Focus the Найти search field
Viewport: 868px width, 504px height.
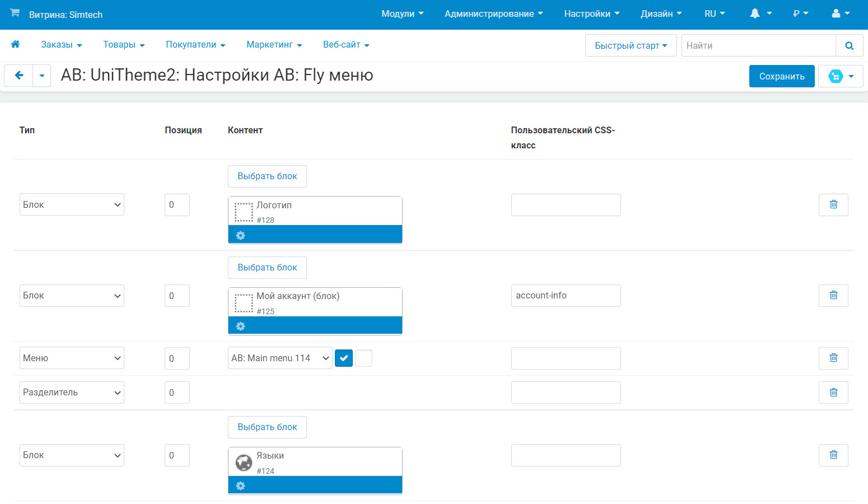(759, 45)
